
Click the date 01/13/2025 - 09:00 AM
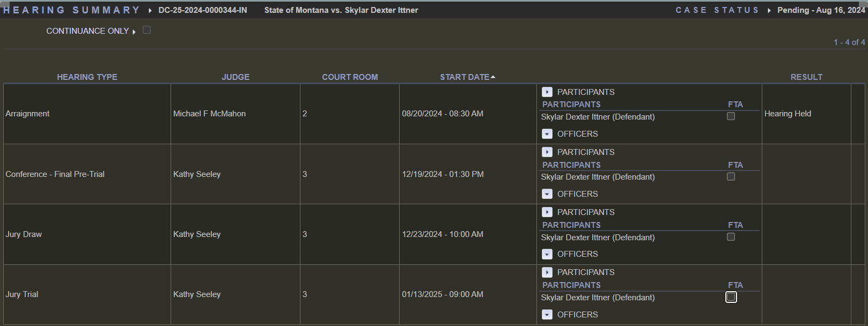point(443,294)
